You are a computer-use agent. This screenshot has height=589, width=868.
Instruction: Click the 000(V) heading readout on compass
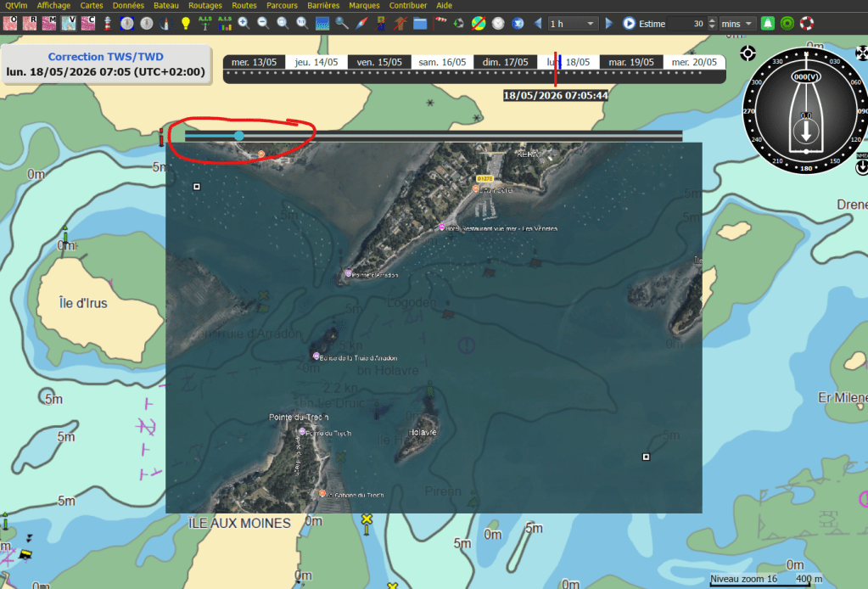(806, 76)
